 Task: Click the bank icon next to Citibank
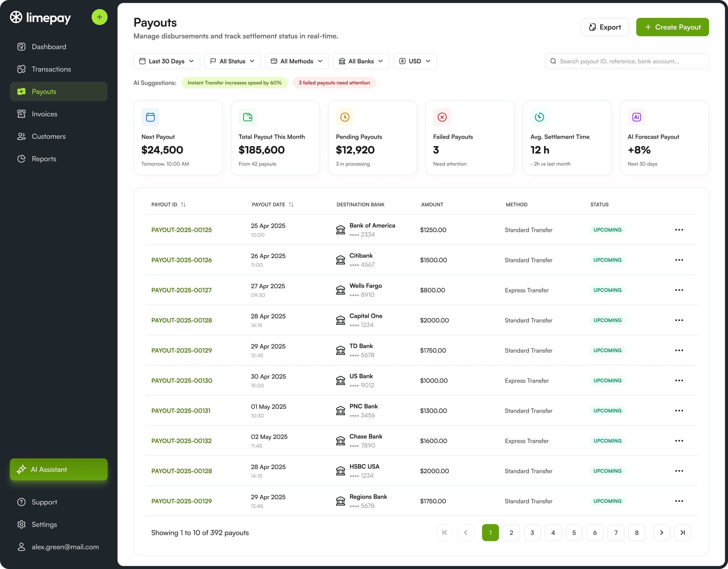[x=340, y=260]
